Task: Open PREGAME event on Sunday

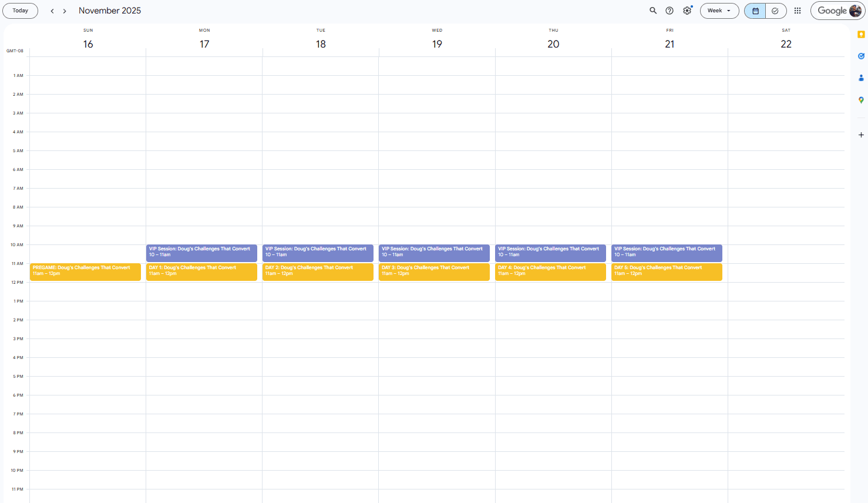Action: [x=85, y=271]
